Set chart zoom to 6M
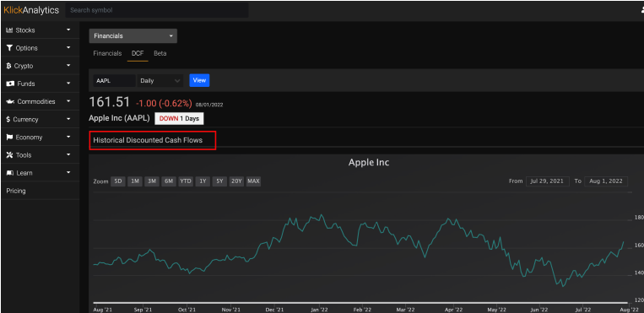 tap(169, 181)
